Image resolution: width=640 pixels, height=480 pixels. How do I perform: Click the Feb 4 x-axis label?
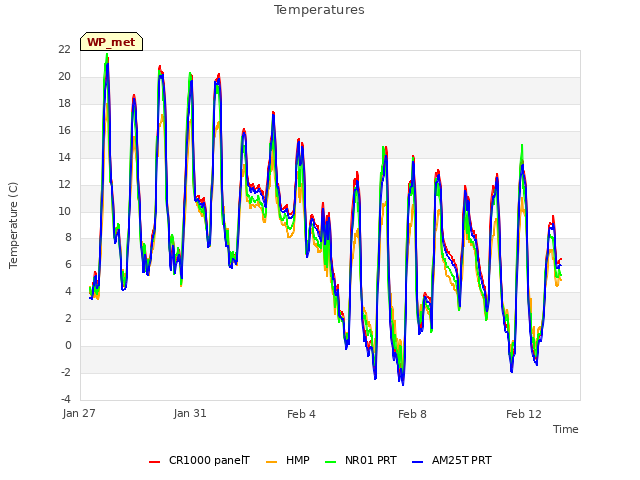tap(301, 414)
